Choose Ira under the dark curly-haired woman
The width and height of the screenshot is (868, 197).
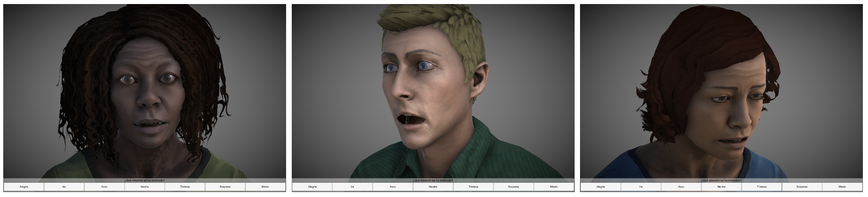[x=64, y=186]
